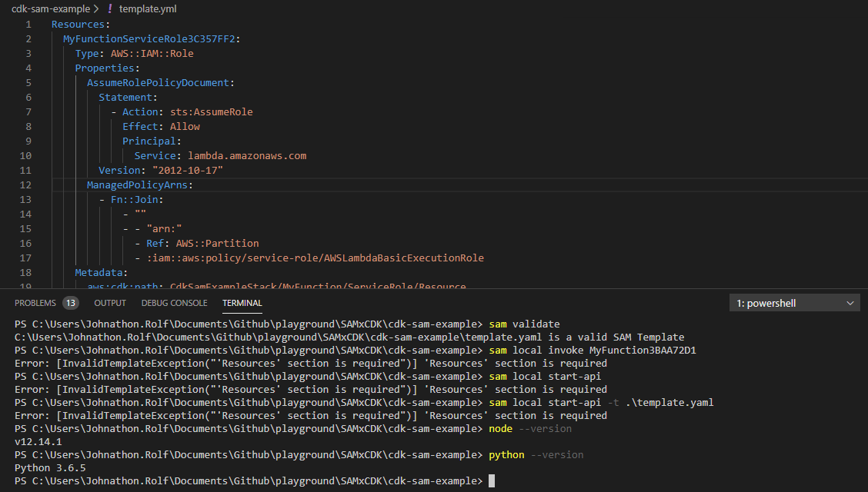The height and width of the screenshot is (492, 868).
Task: Switch to the OUTPUT tab
Action: point(110,303)
